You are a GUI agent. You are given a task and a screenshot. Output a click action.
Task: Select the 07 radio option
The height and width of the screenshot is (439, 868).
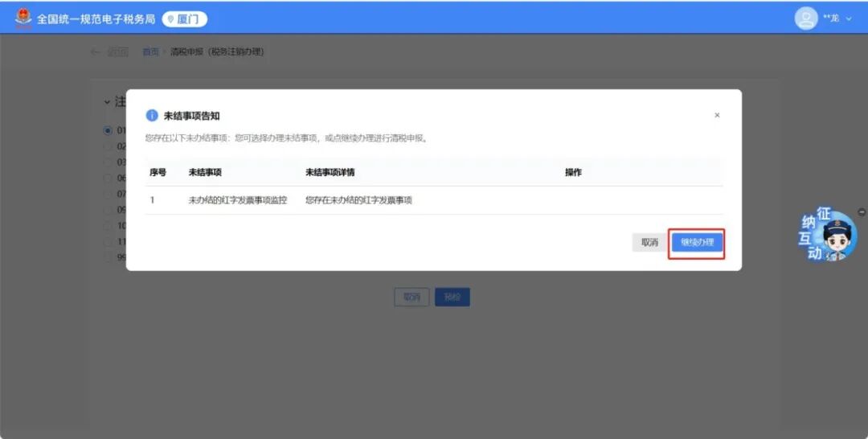pos(108,195)
